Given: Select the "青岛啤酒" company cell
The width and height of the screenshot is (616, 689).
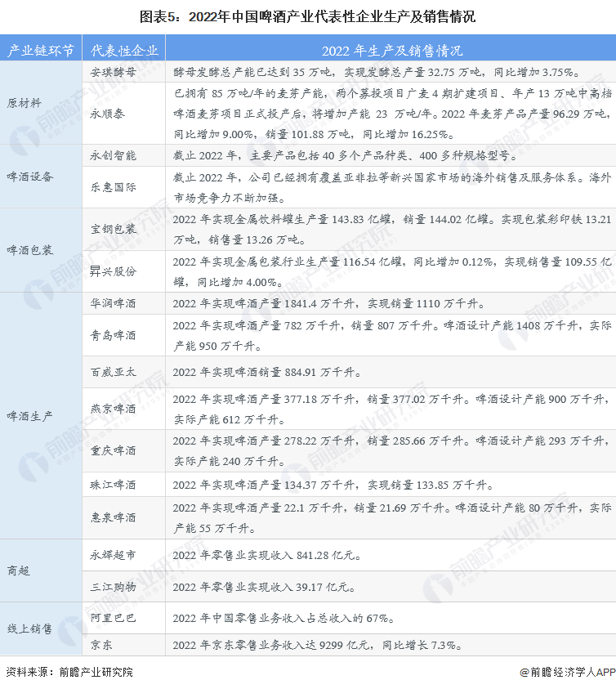Looking at the screenshot, I should click(114, 335).
